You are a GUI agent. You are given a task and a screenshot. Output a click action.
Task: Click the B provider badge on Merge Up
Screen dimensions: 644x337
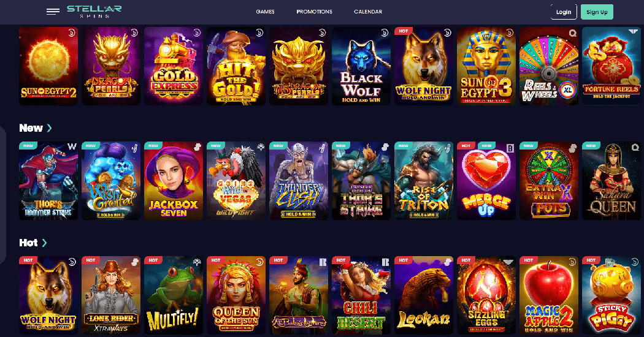point(510,148)
